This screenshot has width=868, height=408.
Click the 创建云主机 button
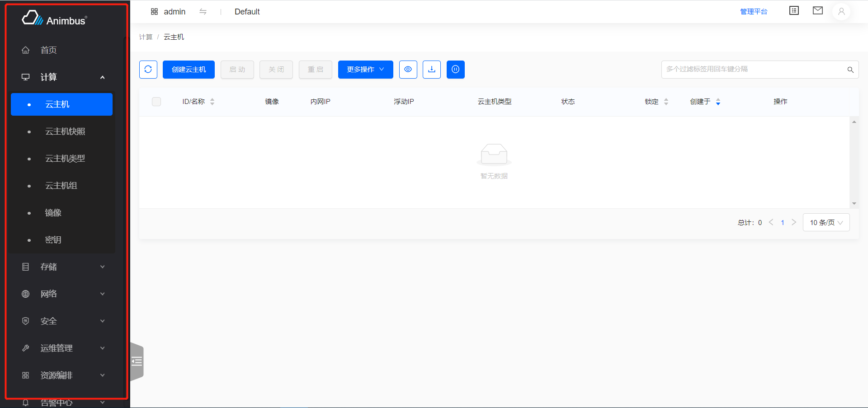point(189,70)
